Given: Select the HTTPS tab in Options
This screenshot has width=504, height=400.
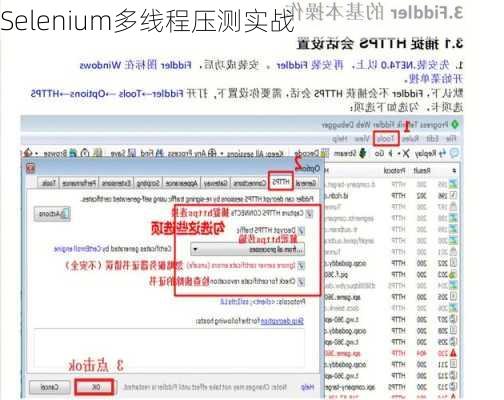Looking at the screenshot, I should [281, 182].
